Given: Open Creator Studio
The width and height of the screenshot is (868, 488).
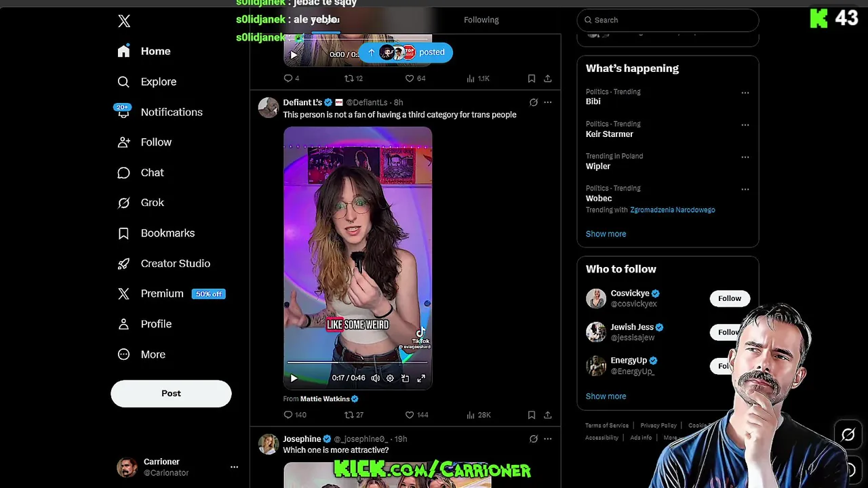Looking at the screenshot, I should point(163,264).
